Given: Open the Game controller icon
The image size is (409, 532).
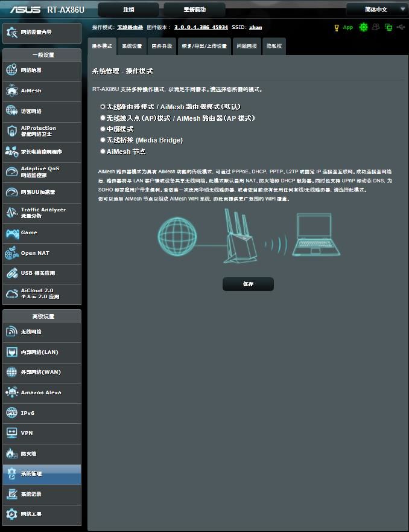Looking at the screenshot, I should (x=12, y=233).
